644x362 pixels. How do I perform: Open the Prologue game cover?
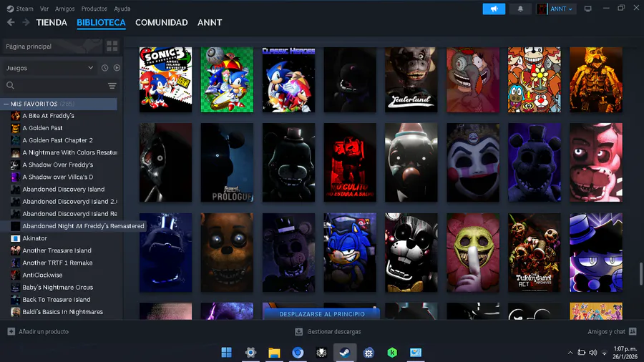(227, 162)
